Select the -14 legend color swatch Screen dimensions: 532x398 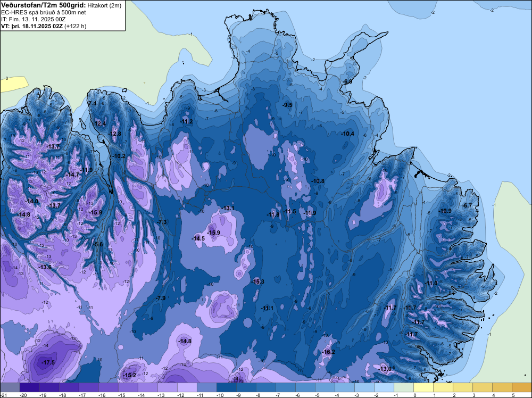(x=147, y=387)
